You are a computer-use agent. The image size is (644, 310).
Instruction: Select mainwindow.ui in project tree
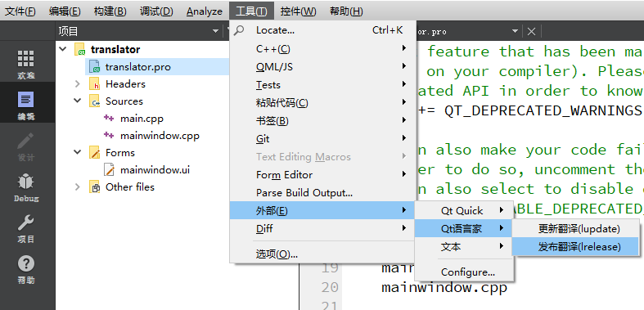(x=155, y=169)
